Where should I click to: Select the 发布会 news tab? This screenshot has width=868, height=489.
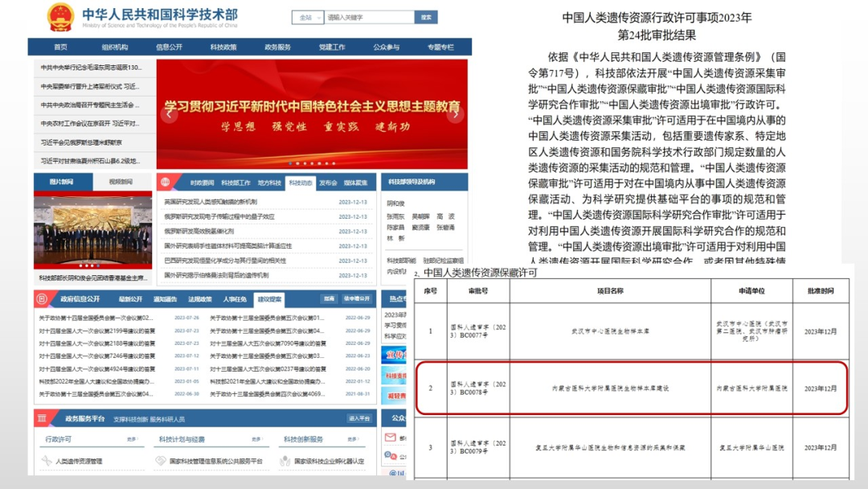pos(328,183)
